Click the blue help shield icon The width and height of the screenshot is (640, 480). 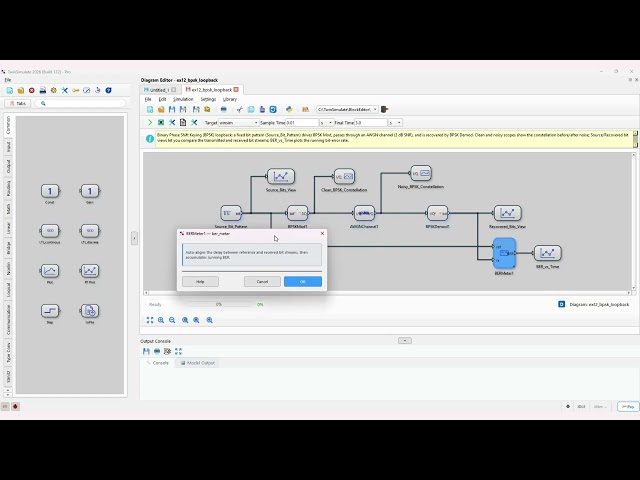(109, 90)
